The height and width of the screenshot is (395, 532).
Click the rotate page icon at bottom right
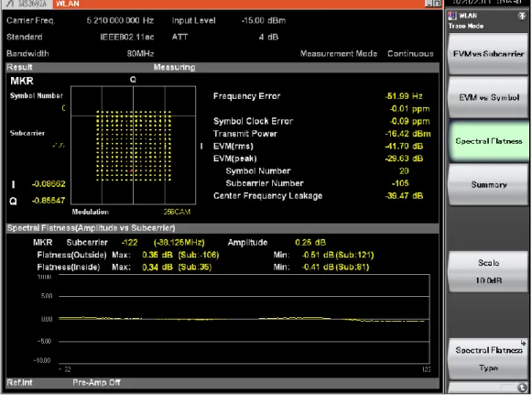coord(522,388)
